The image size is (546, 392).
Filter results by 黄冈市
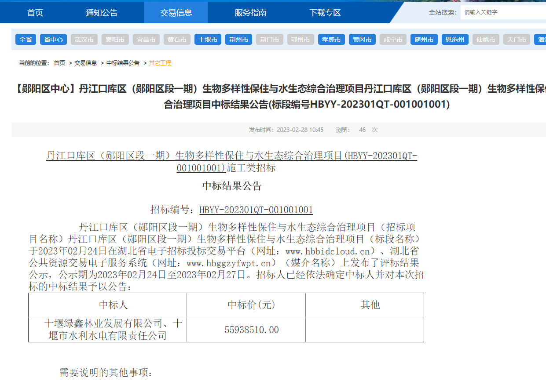(362, 40)
